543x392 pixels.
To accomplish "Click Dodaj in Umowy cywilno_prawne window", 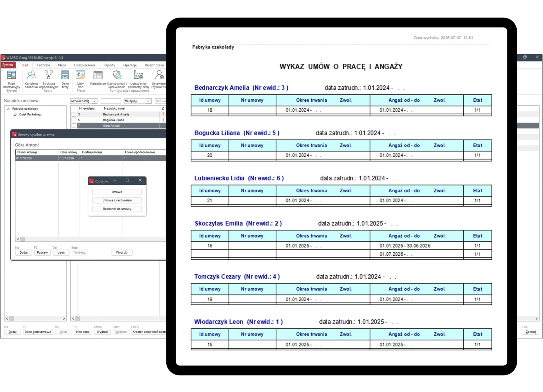I will tap(24, 253).
